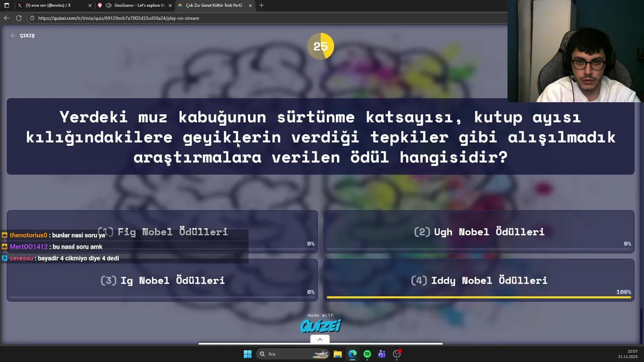The height and width of the screenshot is (362, 644).
Task: Mute the GeoGuessr tab audio icon
Action: point(108,5)
